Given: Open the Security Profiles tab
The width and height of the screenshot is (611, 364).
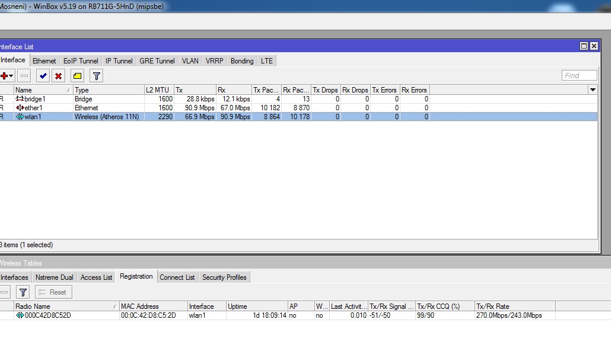Looking at the screenshot, I should pos(224,277).
